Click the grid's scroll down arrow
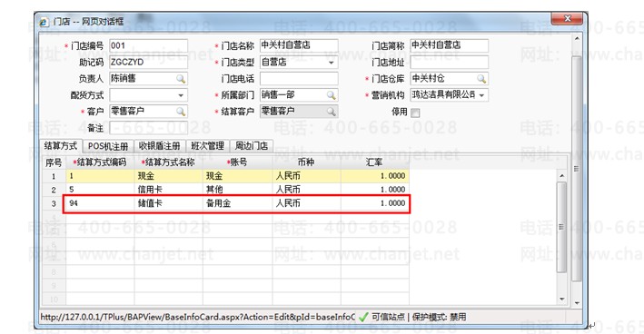Viewport: 644px width, 334px height. pos(561,299)
